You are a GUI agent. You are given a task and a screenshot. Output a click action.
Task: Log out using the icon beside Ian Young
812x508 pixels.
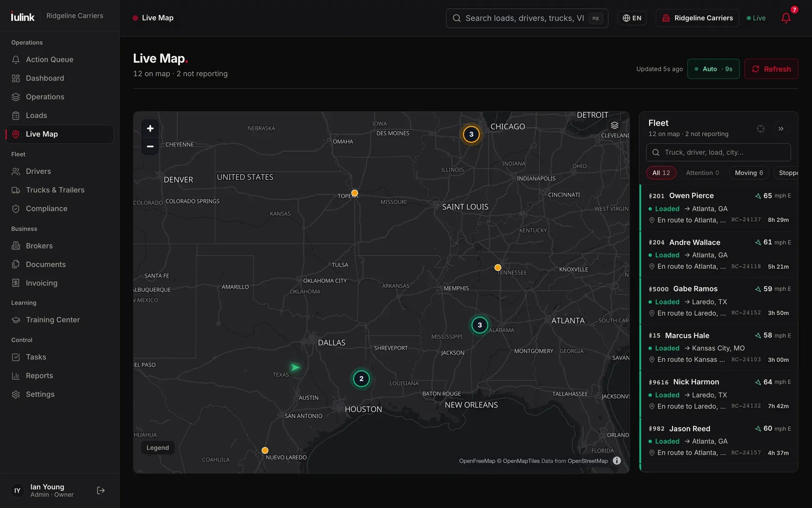click(x=101, y=490)
